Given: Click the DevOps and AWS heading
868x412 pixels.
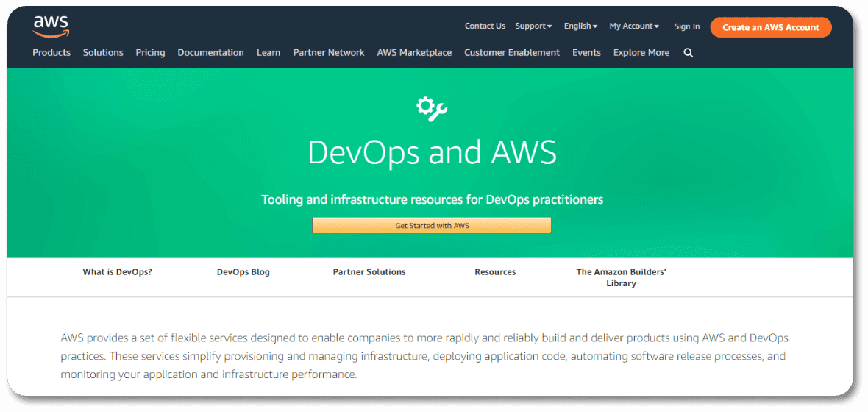Looking at the screenshot, I should (432, 152).
